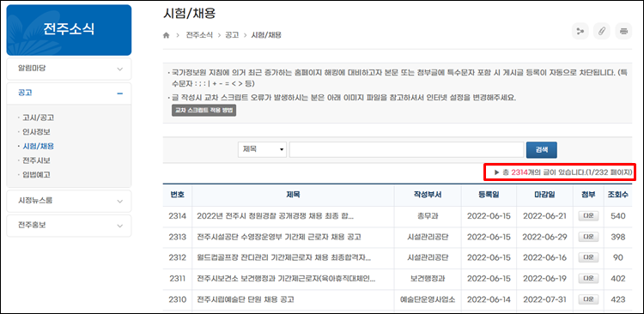Expand the 알림마당 menu chevron
Viewport: 644px width, 314px height.
click(119, 69)
